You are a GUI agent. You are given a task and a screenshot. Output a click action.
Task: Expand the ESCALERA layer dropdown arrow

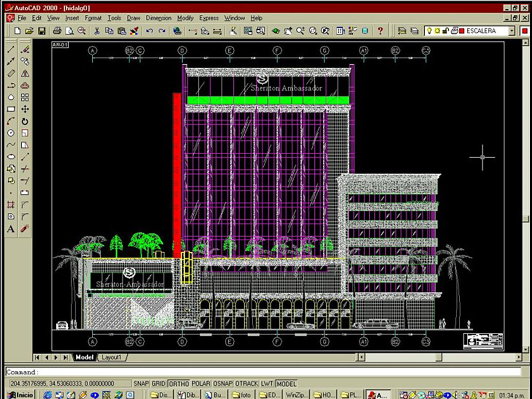512,31
